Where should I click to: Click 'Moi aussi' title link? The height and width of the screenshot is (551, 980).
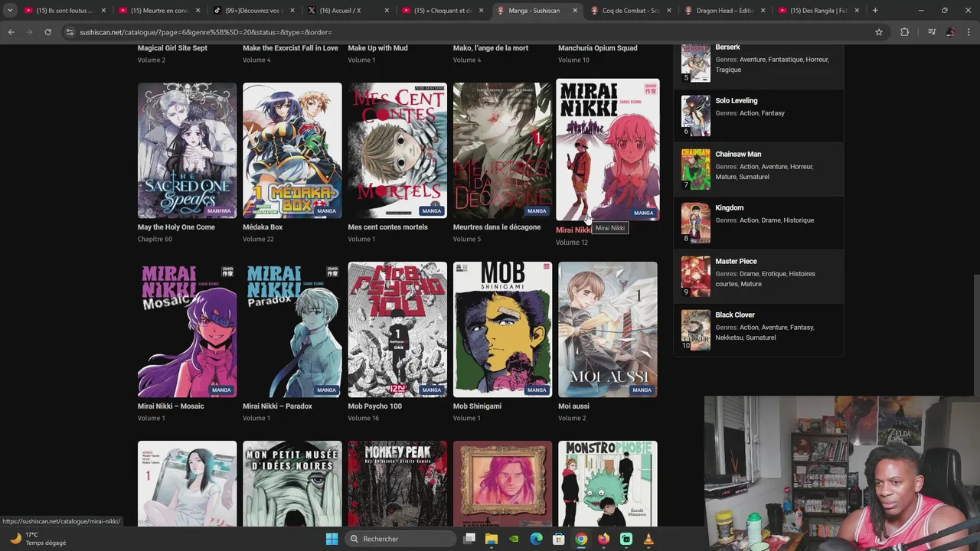[x=573, y=406]
